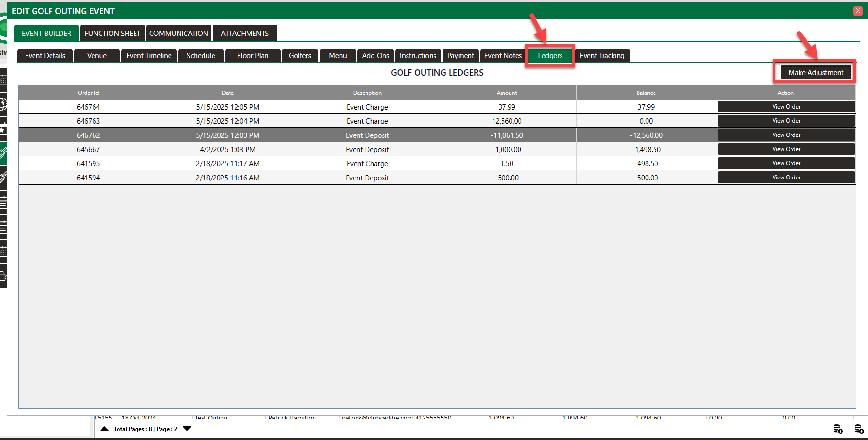Click the Order Id column header

click(88, 93)
